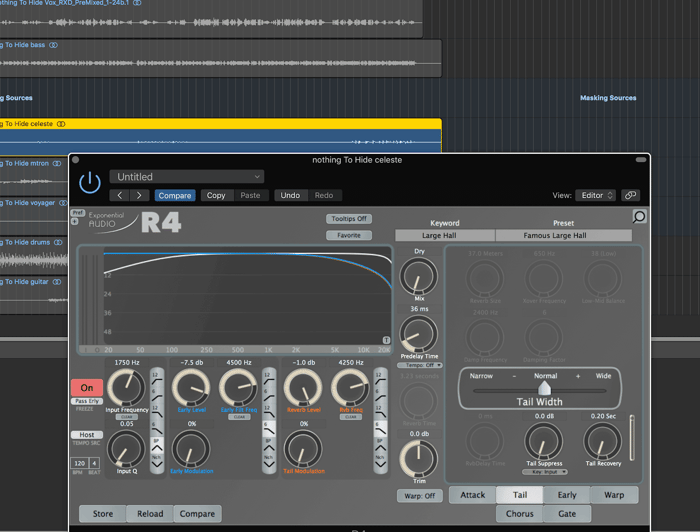The height and width of the screenshot is (532, 700).
Task: Select 6 dB high-pass shape for early filter
Action: [x=268, y=395]
